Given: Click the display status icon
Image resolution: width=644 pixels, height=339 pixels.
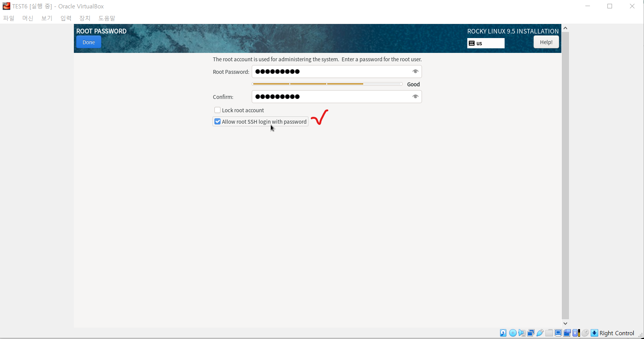Looking at the screenshot, I should [558, 333].
